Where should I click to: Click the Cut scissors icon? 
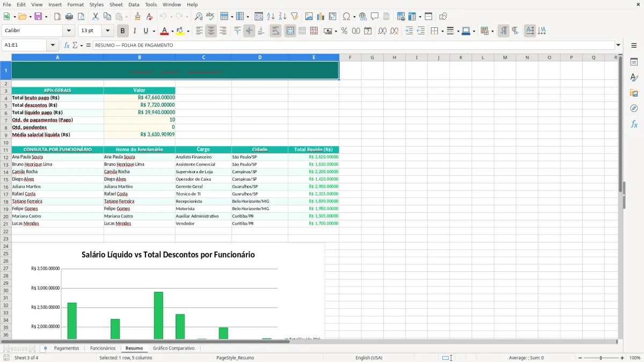96,17
